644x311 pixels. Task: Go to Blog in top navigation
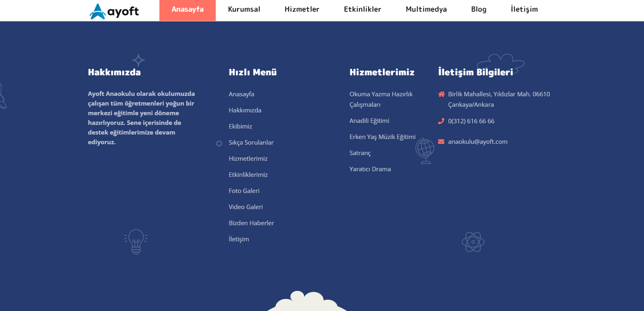(479, 10)
